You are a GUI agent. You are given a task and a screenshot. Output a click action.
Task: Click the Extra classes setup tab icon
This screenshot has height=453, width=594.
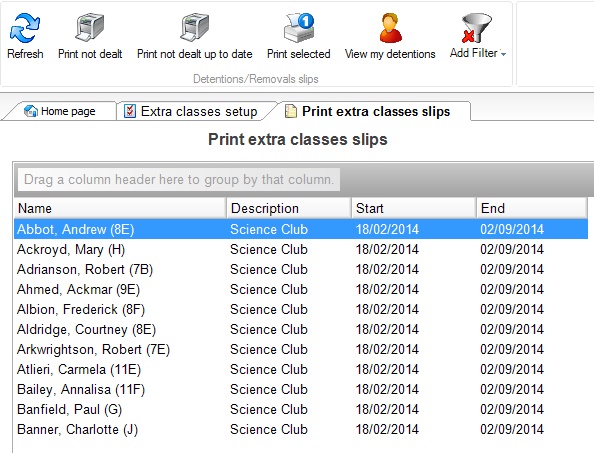(x=130, y=111)
